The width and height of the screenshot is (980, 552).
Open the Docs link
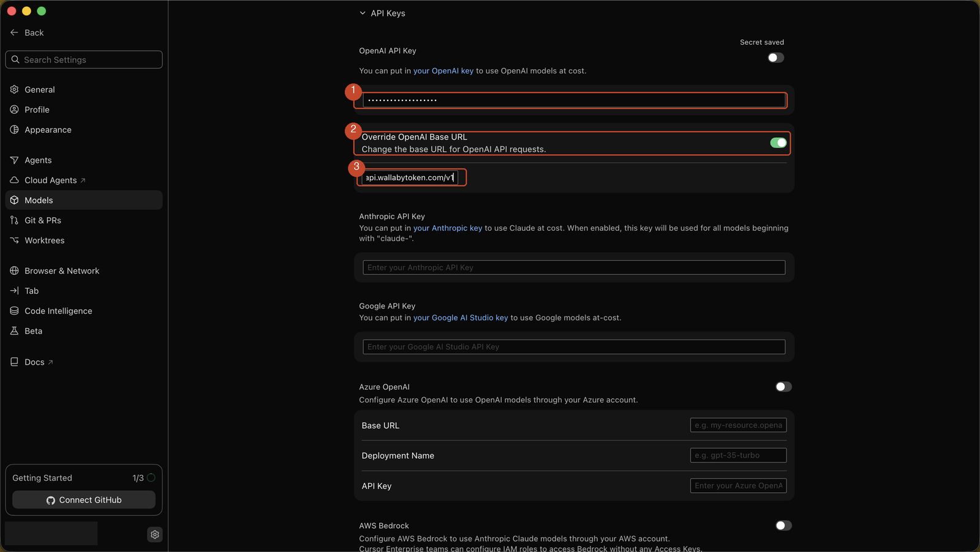pyautogui.click(x=84, y=362)
